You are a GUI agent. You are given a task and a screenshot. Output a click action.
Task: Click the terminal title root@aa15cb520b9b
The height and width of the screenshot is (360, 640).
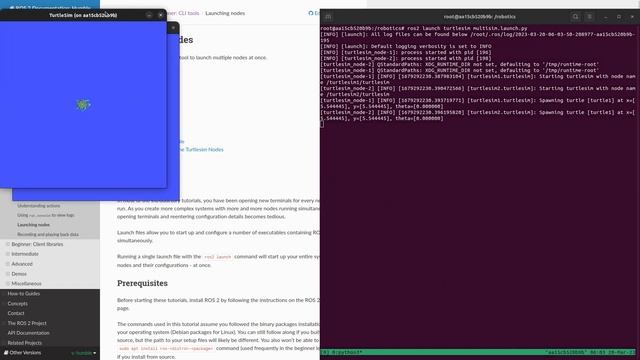coord(480,17)
